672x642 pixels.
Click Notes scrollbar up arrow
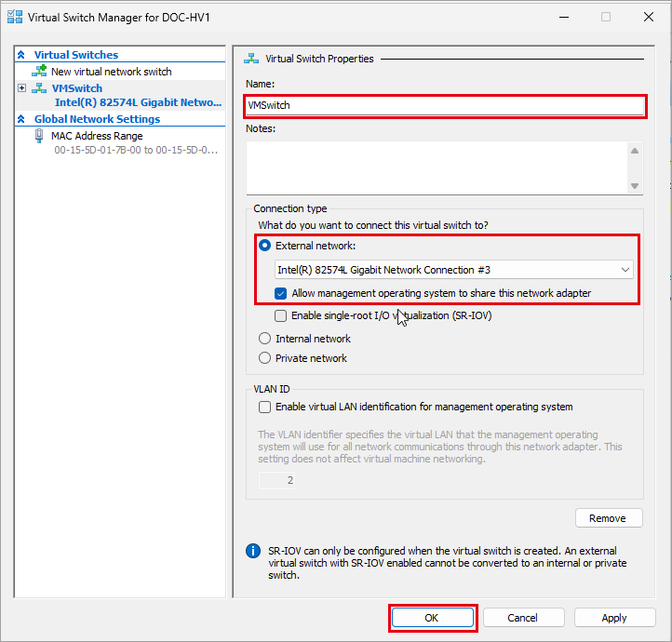point(635,151)
